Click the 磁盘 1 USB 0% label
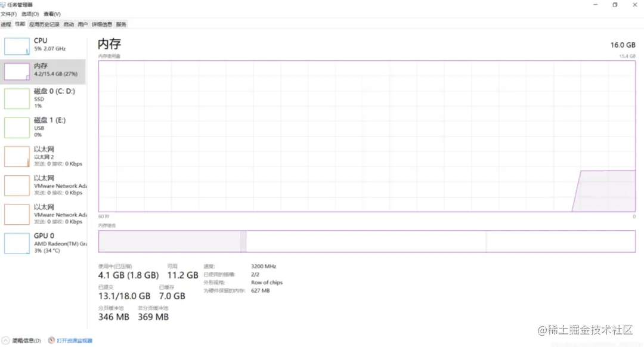 coord(49,128)
